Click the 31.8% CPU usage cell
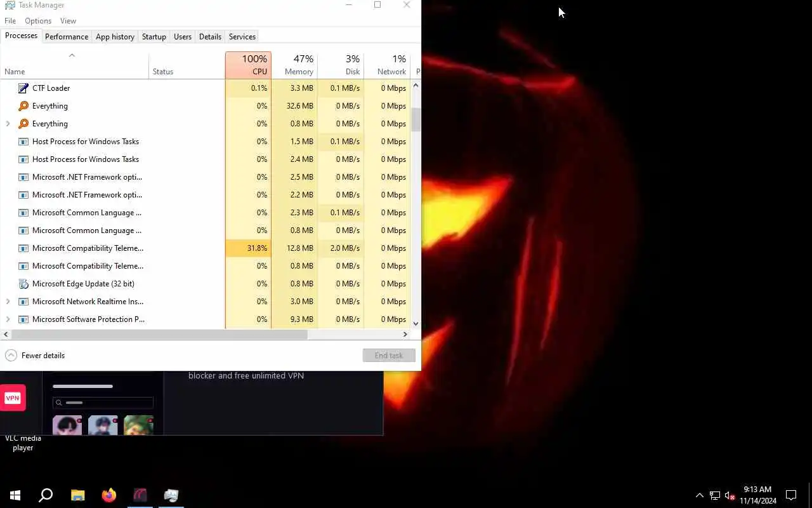This screenshot has height=508, width=812. click(x=248, y=248)
